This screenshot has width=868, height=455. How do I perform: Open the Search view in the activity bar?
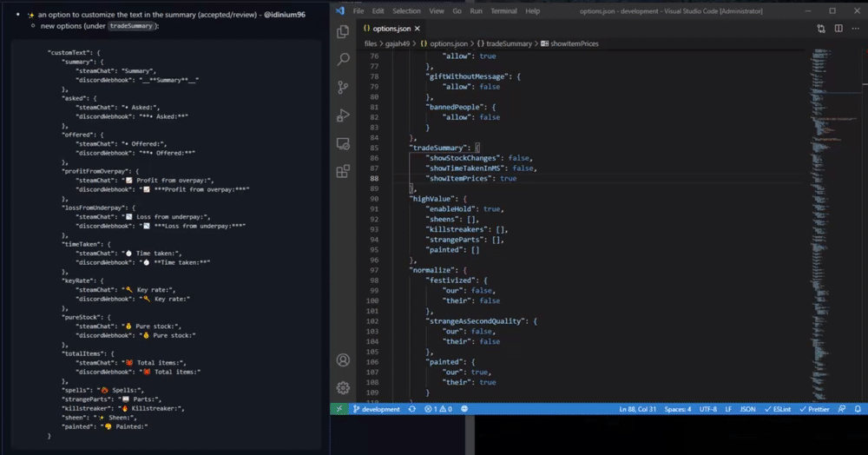[343, 59]
